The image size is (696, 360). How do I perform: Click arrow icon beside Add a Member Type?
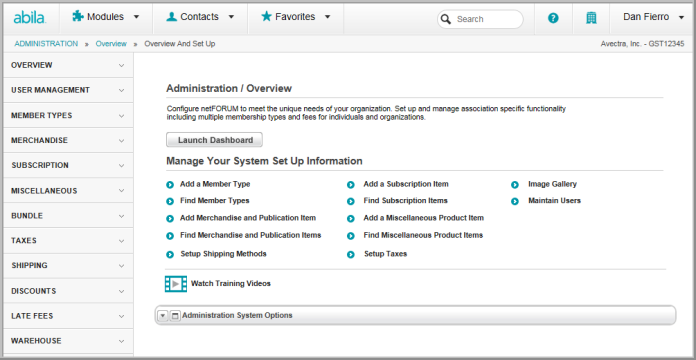point(170,185)
